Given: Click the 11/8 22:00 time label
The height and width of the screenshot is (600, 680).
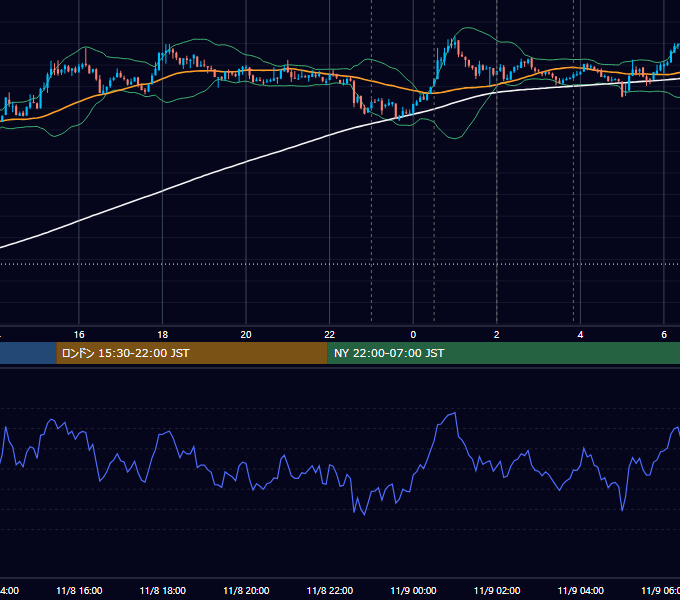Looking at the screenshot, I should coord(330,590).
